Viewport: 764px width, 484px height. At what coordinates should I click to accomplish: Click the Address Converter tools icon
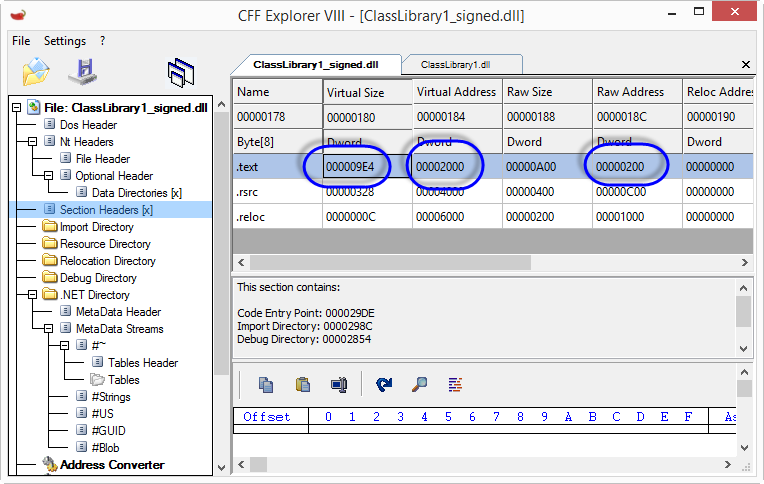coord(49,464)
